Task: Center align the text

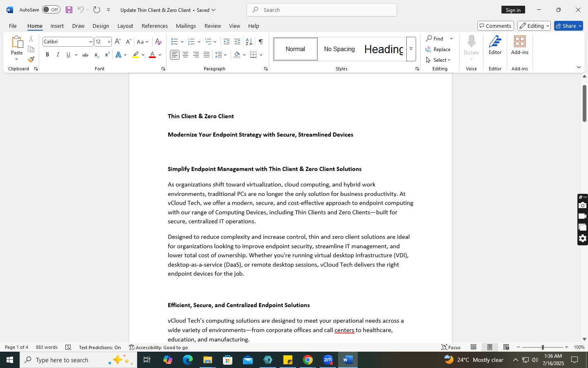Action: 185,55
